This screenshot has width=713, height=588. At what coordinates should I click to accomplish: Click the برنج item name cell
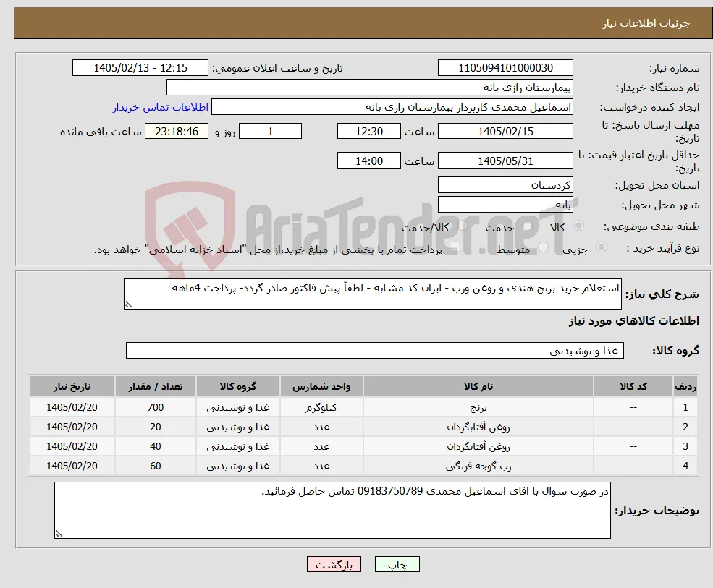(478, 408)
